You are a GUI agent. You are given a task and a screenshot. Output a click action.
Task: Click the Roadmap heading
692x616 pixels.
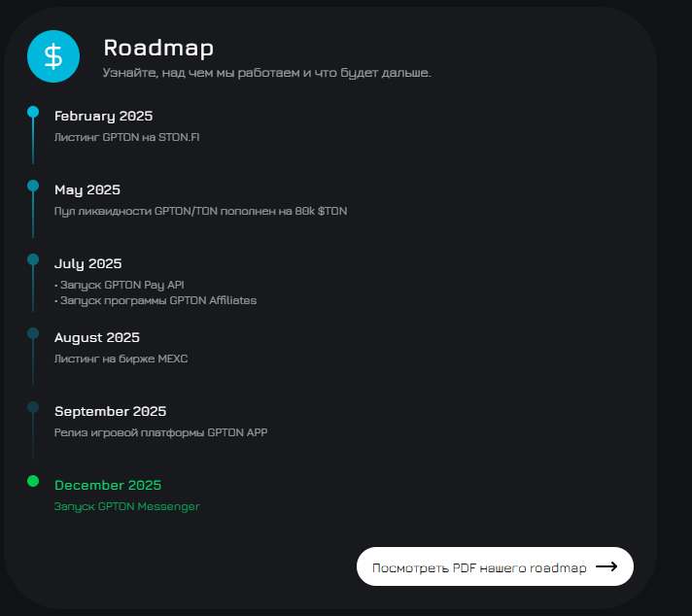158,48
